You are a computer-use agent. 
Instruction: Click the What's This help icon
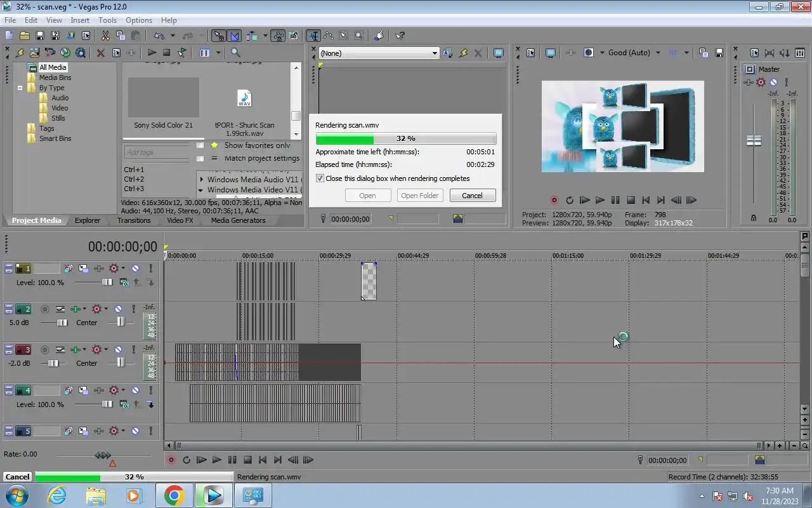pyautogui.click(x=400, y=36)
